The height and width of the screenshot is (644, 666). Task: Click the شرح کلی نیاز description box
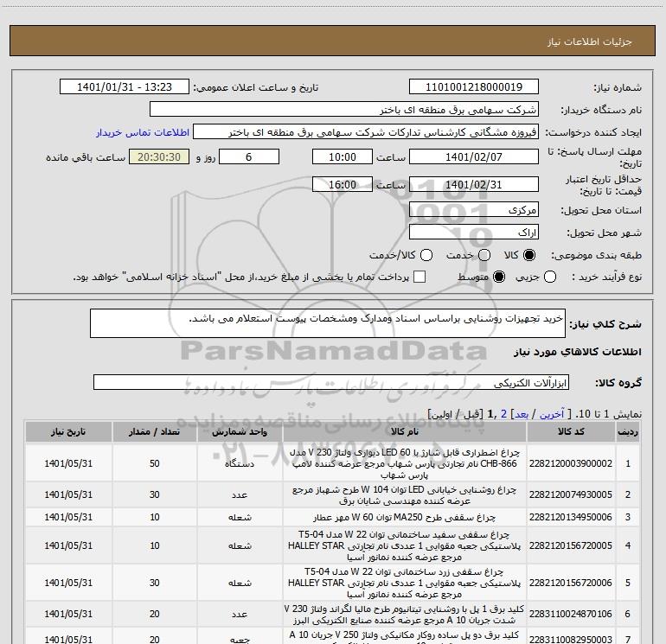coord(328,323)
